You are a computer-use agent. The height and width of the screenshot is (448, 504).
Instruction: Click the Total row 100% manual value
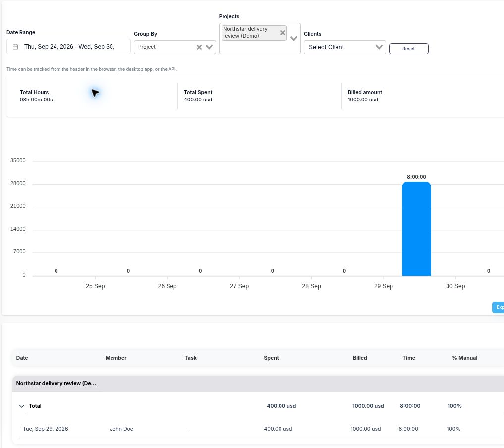454,406
